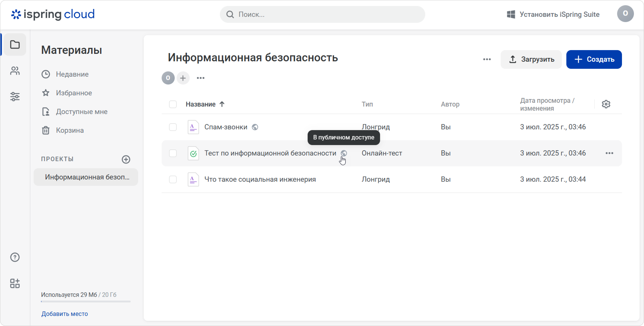Check the Спам-звонки row checkbox
Image resolution: width=644 pixels, height=326 pixels.
pyautogui.click(x=173, y=127)
